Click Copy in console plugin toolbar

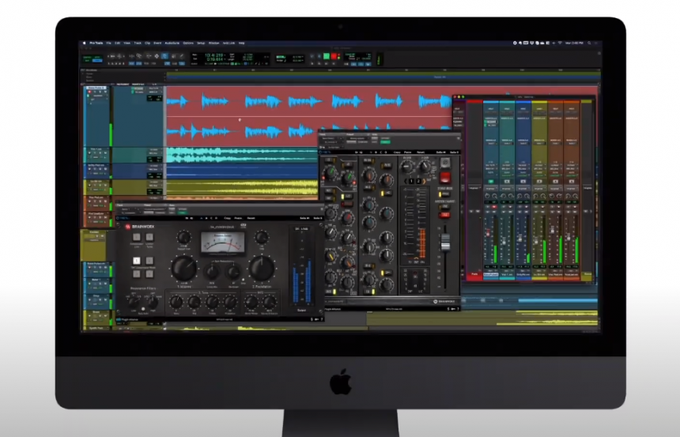[397, 152]
